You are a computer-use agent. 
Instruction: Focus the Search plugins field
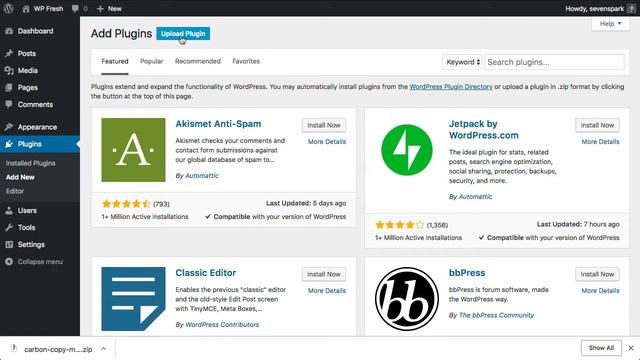point(554,62)
